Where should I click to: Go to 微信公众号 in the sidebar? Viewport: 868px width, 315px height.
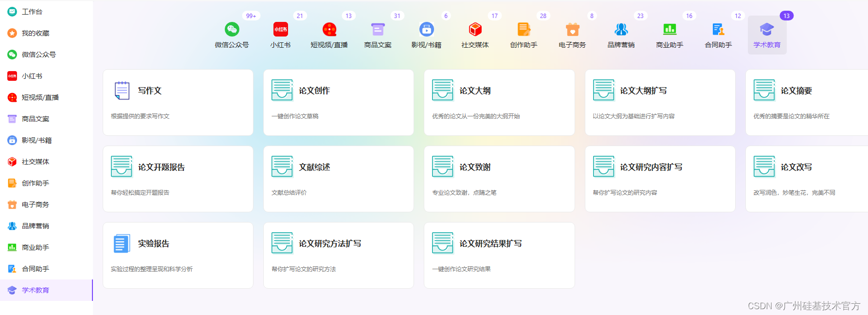pyautogui.click(x=46, y=55)
